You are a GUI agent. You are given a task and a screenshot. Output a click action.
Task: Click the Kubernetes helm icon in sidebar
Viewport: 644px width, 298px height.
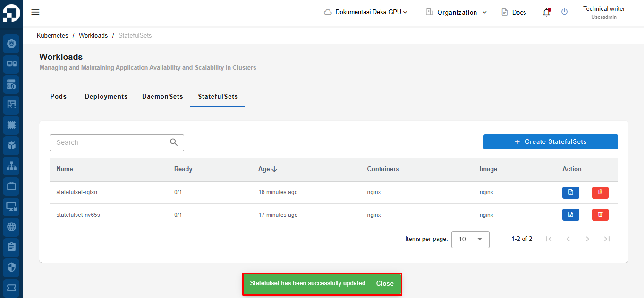pyautogui.click(x=11, y=44)
